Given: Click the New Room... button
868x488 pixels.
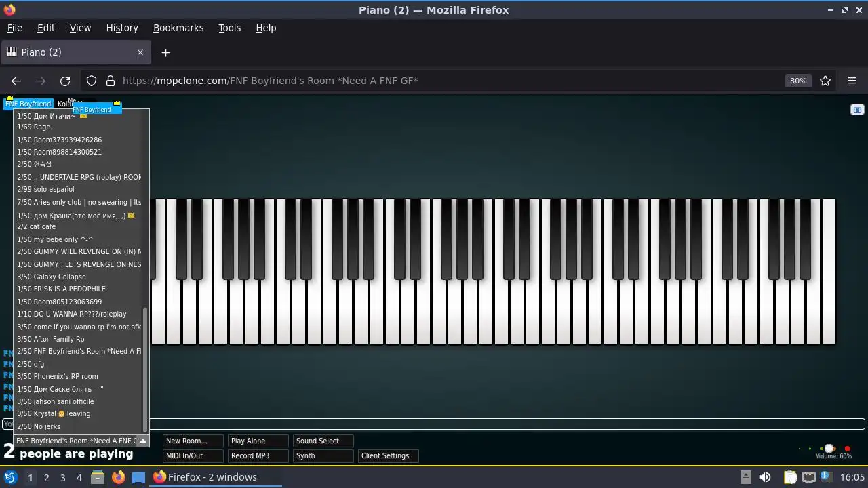Looking at the screenshot, I should tap(193, 441).
